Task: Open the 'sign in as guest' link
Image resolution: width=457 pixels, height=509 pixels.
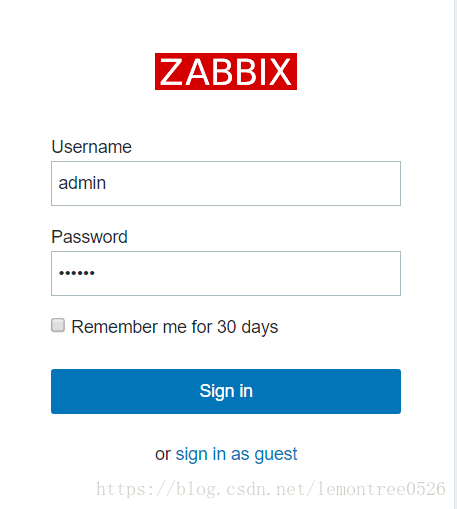Action: coord(236,454)
